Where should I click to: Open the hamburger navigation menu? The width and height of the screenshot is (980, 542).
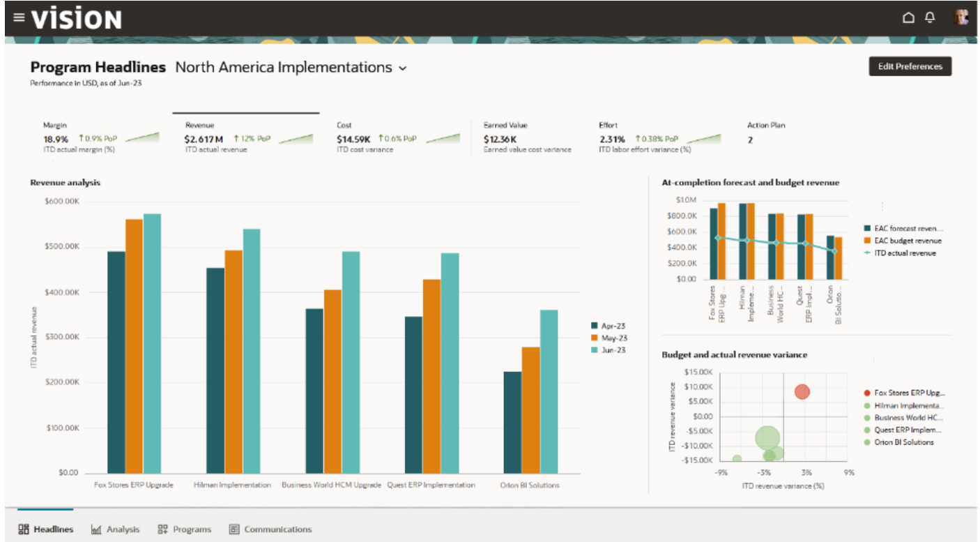19,17
